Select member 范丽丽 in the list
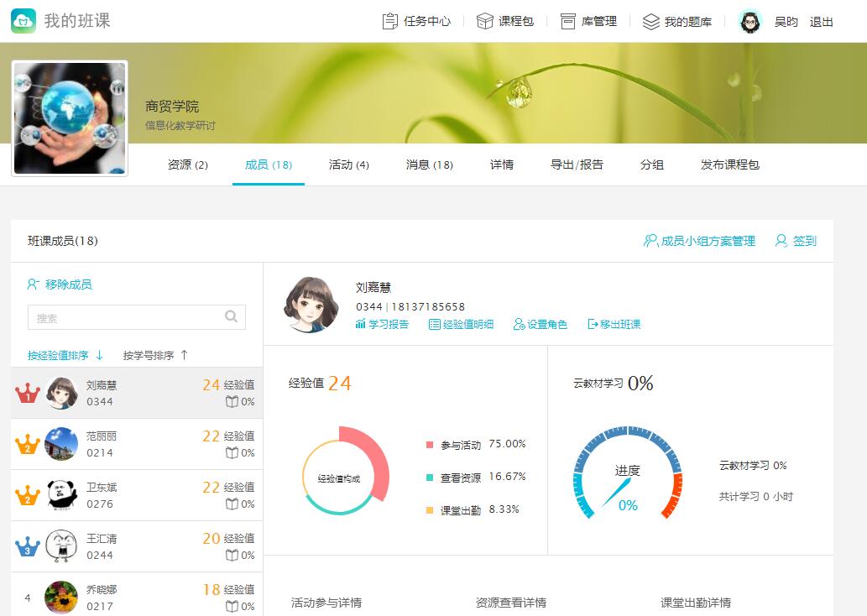Screen dimensions: 867x616 coord(136,444)
